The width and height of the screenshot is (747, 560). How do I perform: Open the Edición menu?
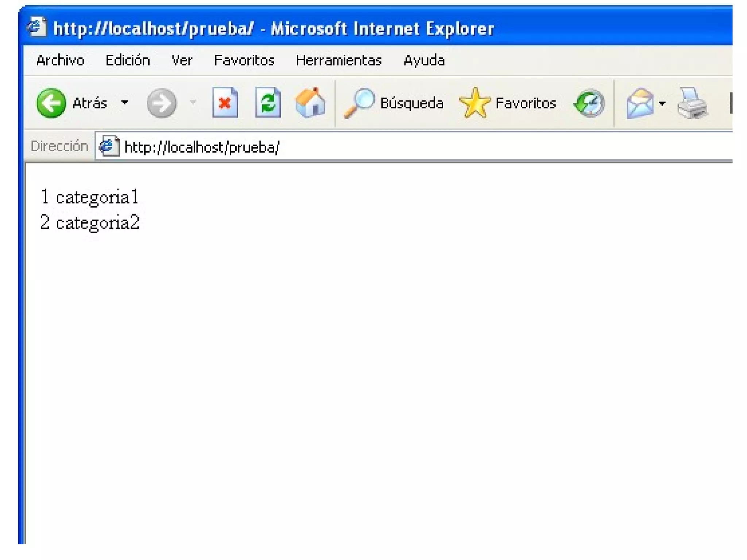128,61
